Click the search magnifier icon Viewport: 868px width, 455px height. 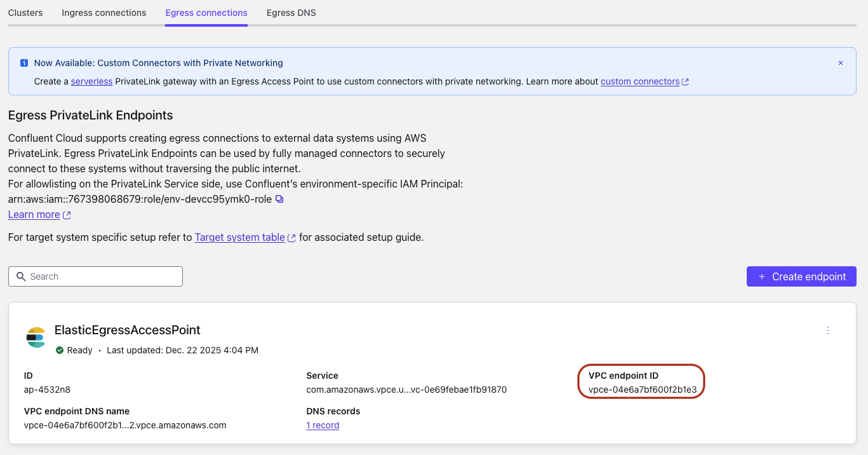[x=22, y=276]
